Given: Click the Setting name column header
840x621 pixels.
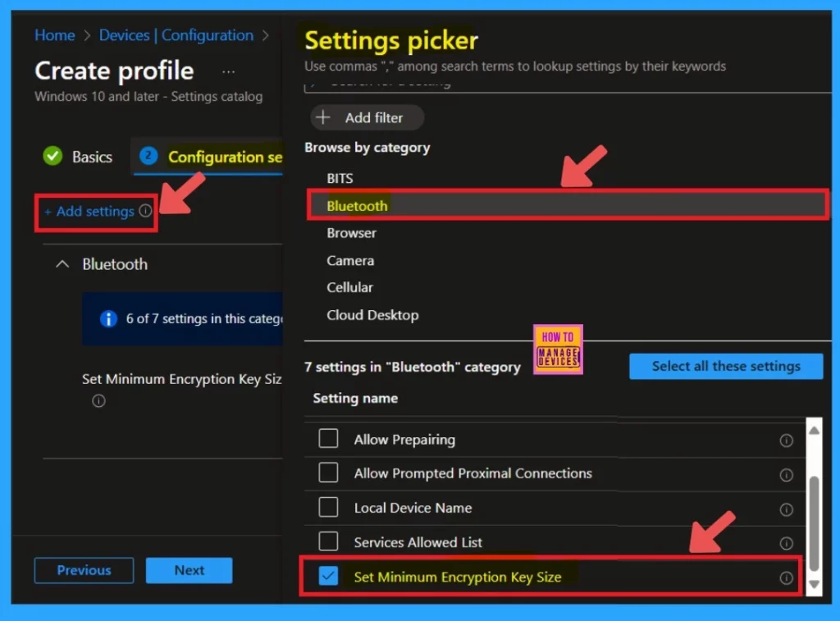Looking at the screenshot, I should pyautogui.click(x=355, y=399).
